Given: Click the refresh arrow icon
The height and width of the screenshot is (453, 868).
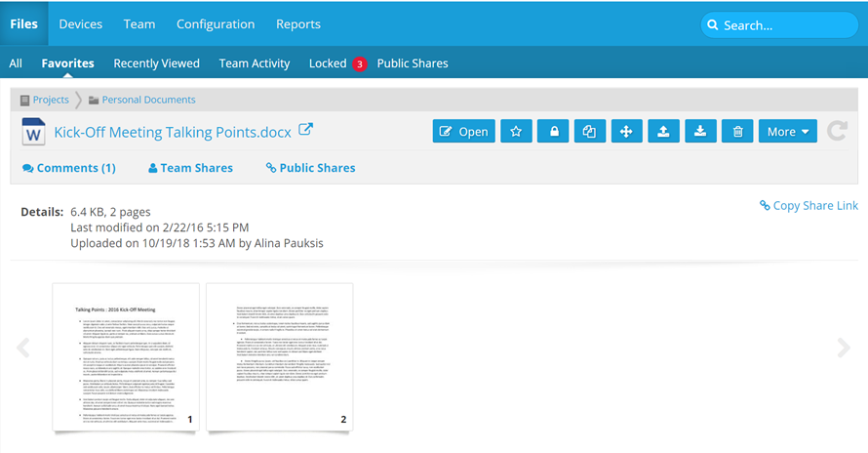Looking at the screenshot, I should click(x=837, y=131).
